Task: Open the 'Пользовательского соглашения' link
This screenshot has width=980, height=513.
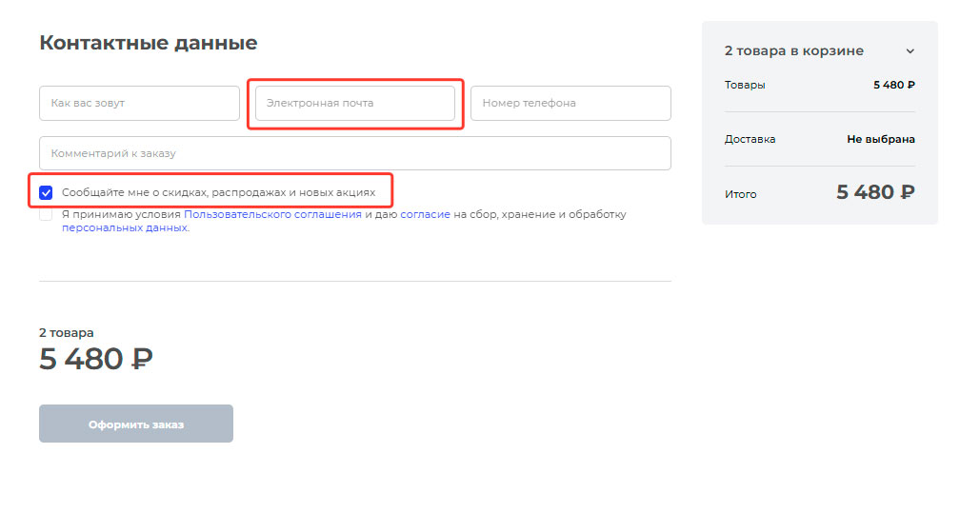Action: tap(272, 214)
